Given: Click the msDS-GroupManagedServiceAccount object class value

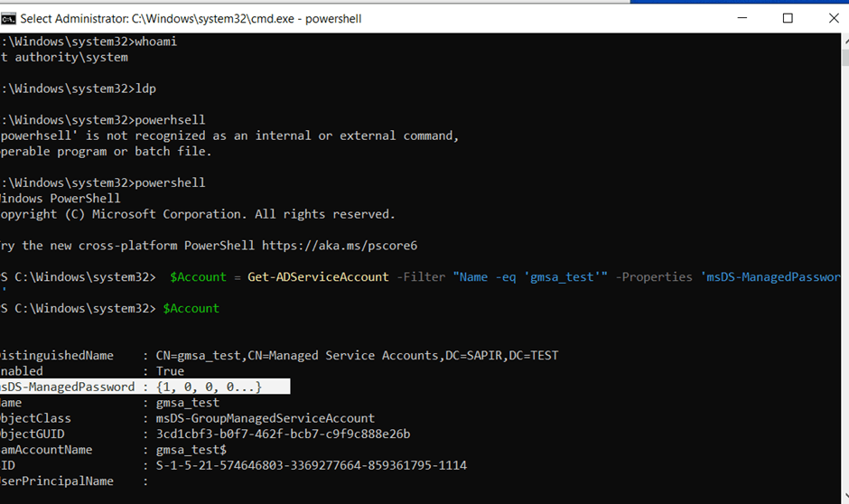Looking at the screenshot, I should point(266,418).
